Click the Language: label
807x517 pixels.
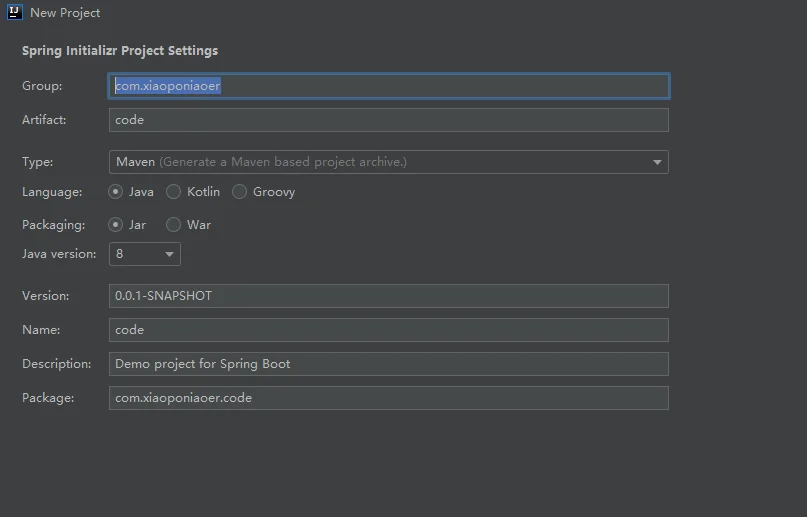click(x=52, y=192)
